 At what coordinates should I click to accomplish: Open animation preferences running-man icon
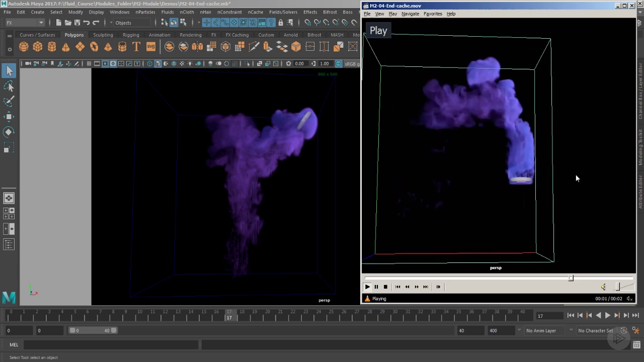(x=635, y=330)
